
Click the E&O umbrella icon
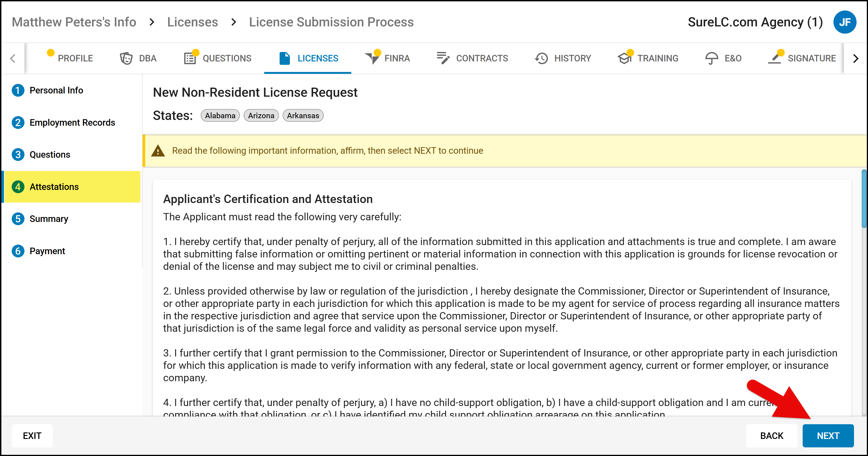tap(711, 58)
